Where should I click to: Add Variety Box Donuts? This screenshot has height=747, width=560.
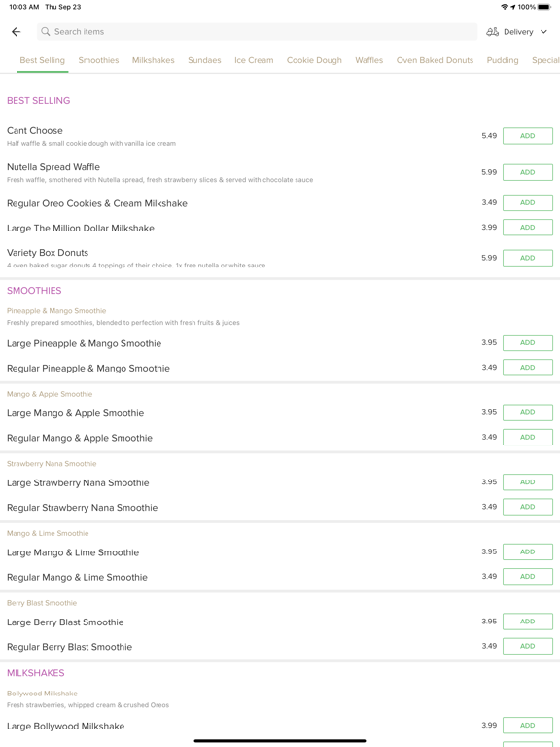tap(528, 258)
